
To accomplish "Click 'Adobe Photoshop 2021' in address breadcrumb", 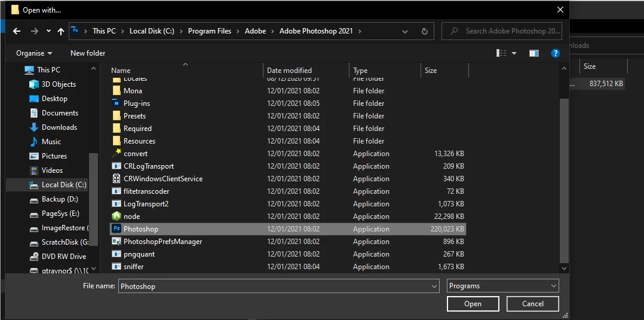I will [x=316, y=31].
